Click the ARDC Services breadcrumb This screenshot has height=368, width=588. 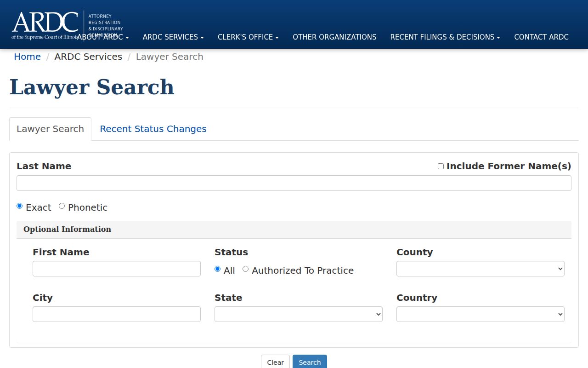tap(88, 57)
